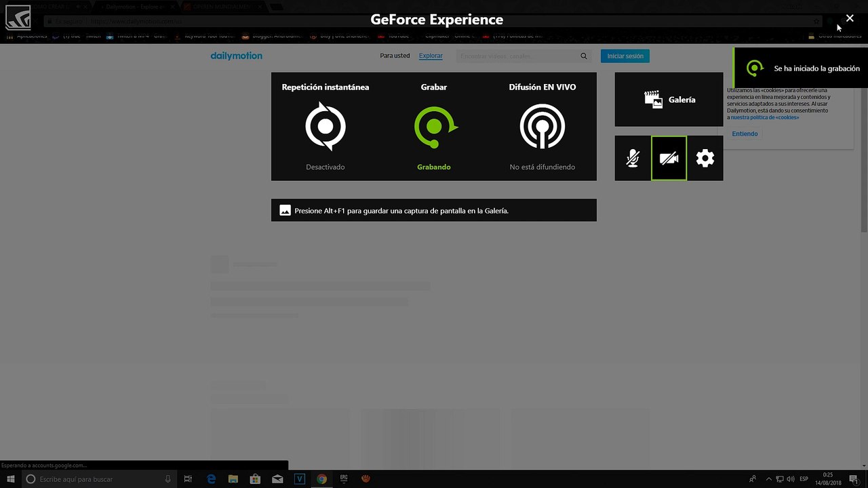
Task: Click the ESP input language indicator
Action: click(x=804, y=479)
